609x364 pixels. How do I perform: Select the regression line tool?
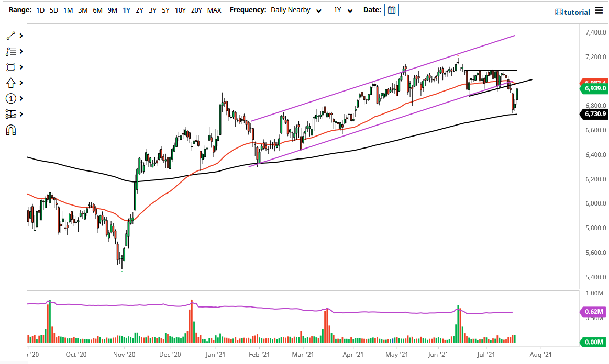point(10,114)
